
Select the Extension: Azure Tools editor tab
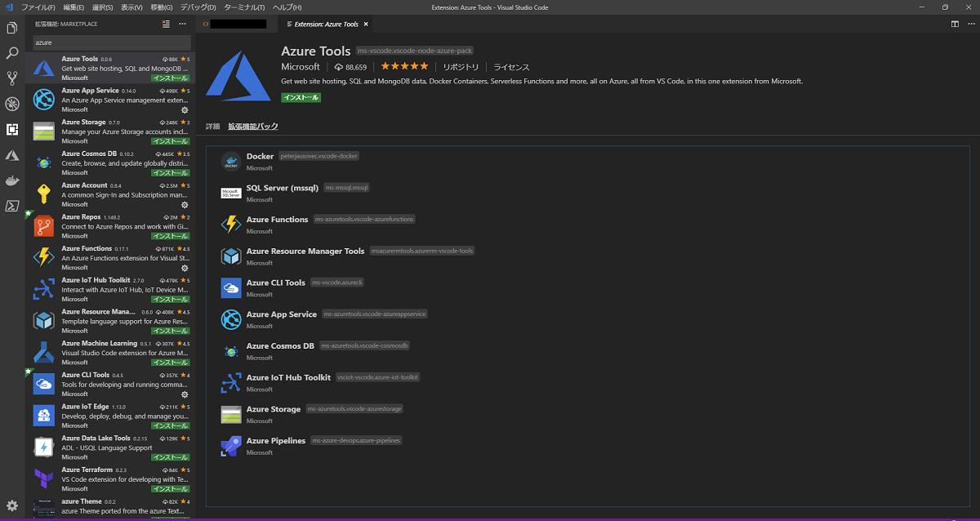(x=326, y=24)
